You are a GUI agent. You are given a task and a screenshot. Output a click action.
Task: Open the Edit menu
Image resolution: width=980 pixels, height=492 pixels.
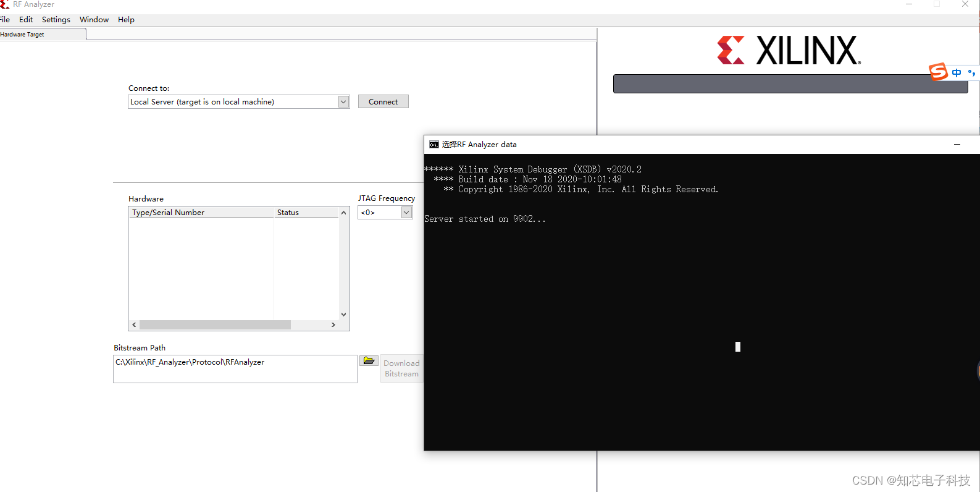[x=26, y=20]
